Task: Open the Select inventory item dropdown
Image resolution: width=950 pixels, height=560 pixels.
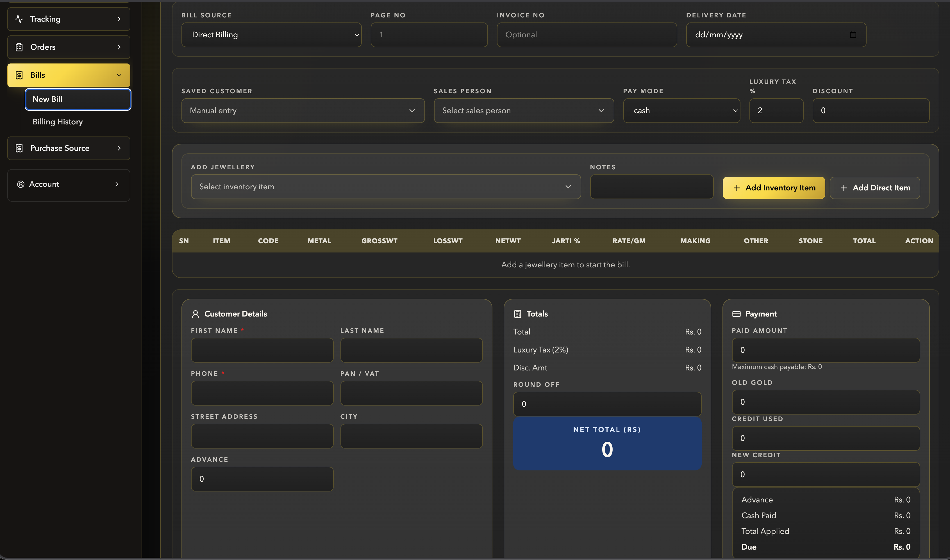Action: point(386,187)
